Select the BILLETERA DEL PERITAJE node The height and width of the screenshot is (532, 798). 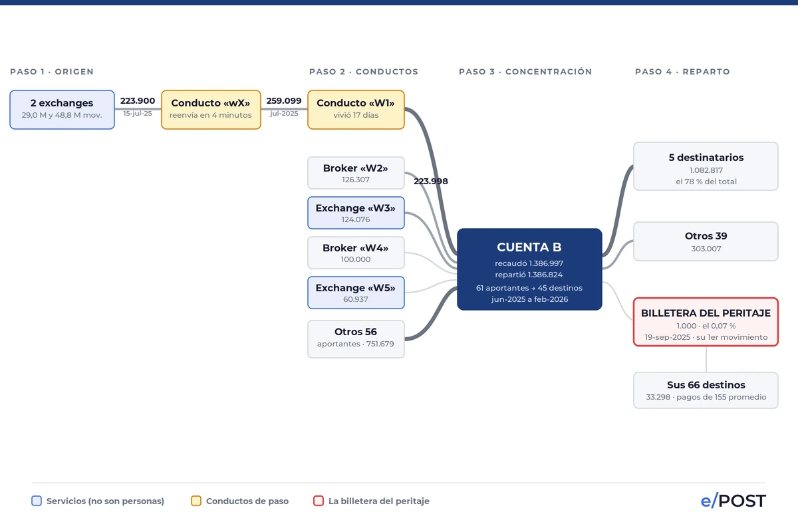click(706, 322)
